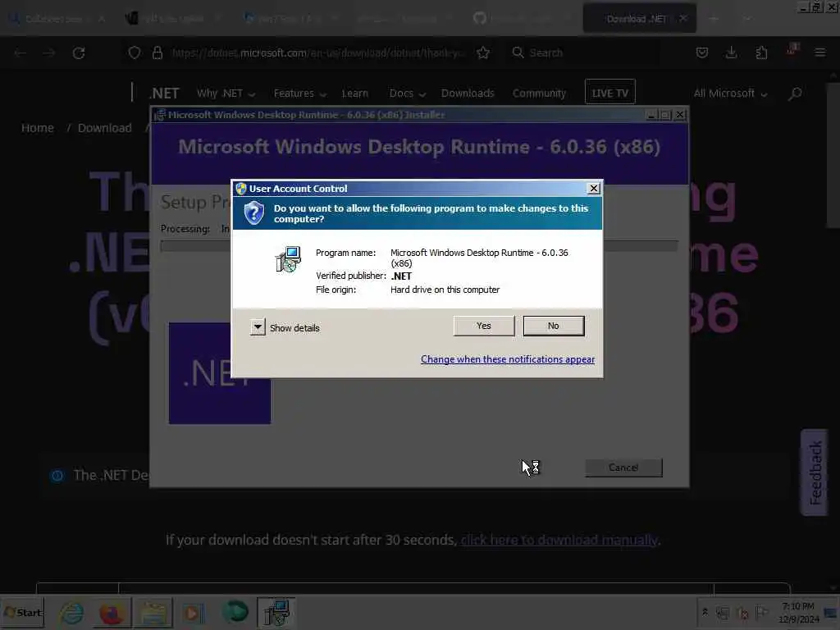Viewport: 840px width, 630px height.
Task: Open Learn in .NET site navigation
Action: 354,94
